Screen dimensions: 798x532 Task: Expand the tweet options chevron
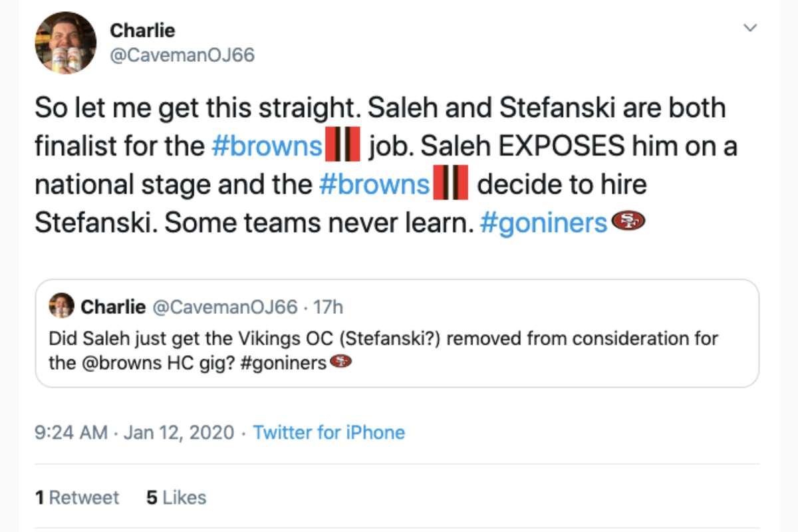pyautogui.click(x=750, y=28)
